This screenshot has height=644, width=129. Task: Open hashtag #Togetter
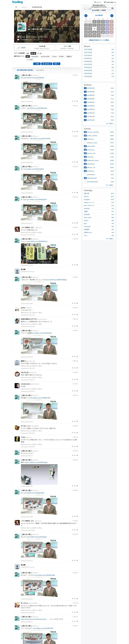[87, 200]
